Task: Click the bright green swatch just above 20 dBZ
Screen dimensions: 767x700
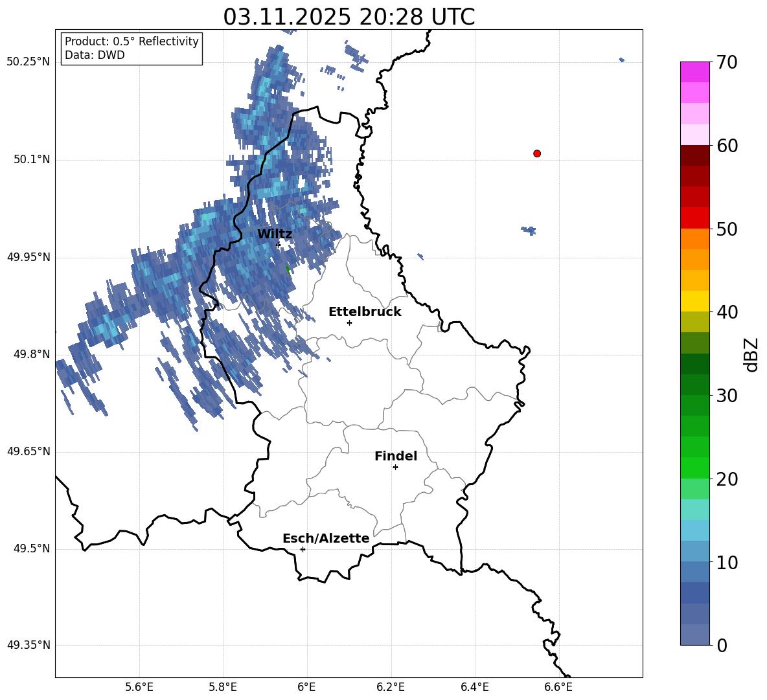Action: click(695, 468)
